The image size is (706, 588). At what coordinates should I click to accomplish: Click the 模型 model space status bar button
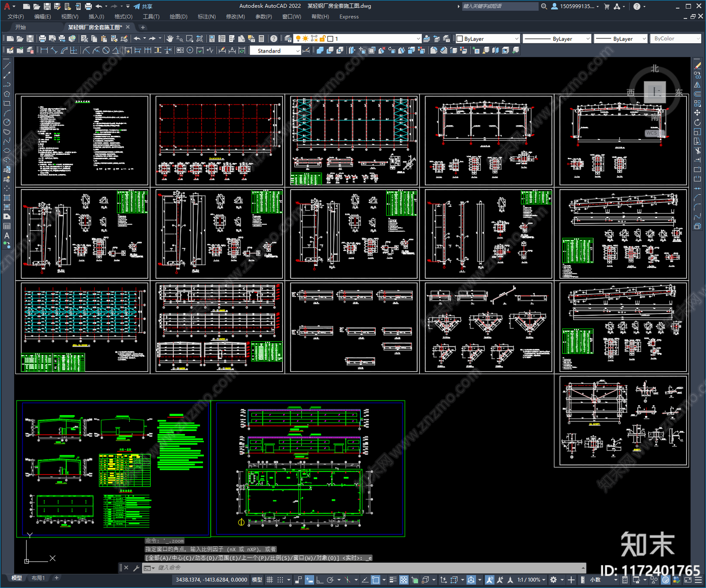click(x=257, y=580)
